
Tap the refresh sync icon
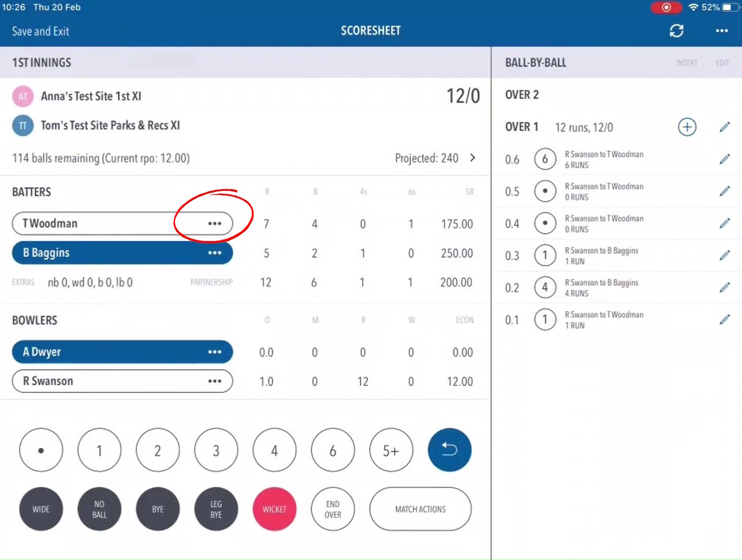(x=676, y=31)
